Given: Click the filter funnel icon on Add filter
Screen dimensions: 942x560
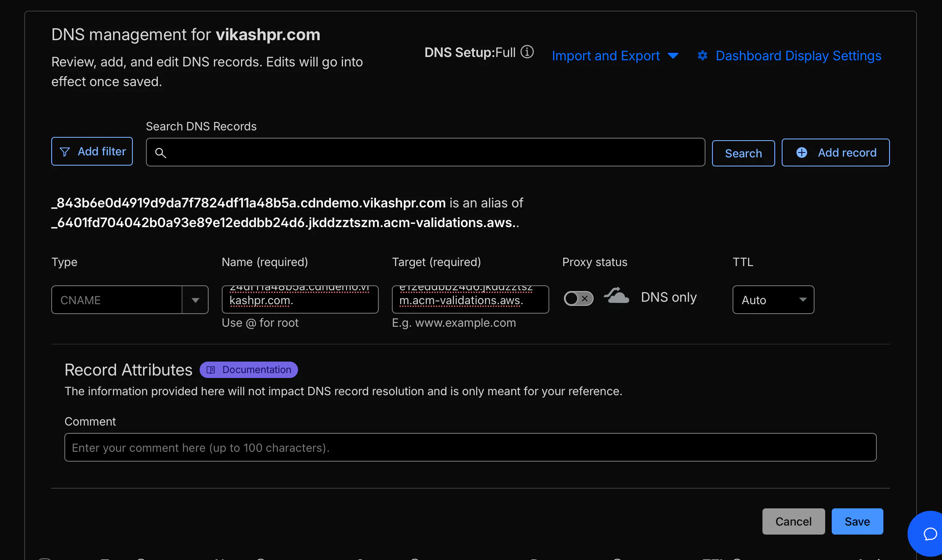Looking at the screenshot, I should (x=66, y=151).
